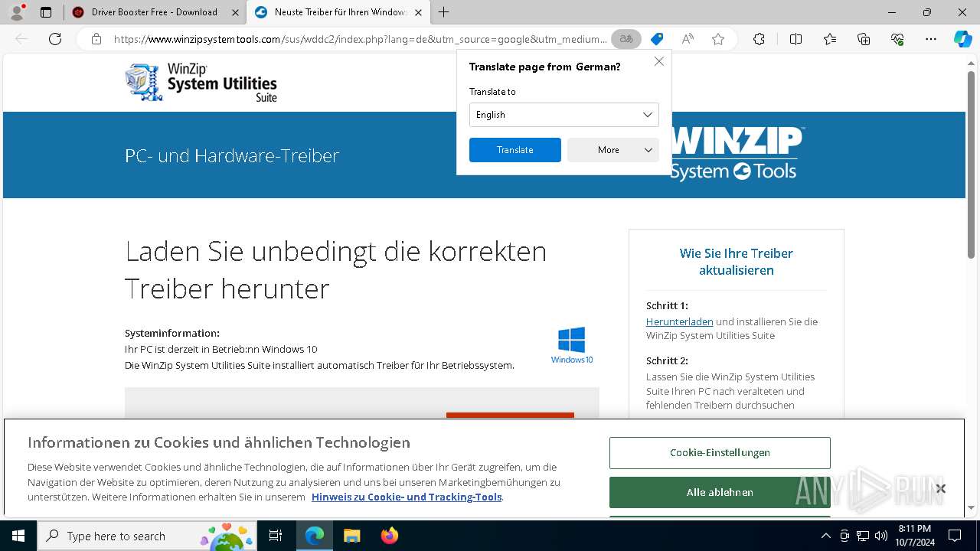Screen dimensions: 980x551
Task: Click the address bar URL
Action: (361, 39)
